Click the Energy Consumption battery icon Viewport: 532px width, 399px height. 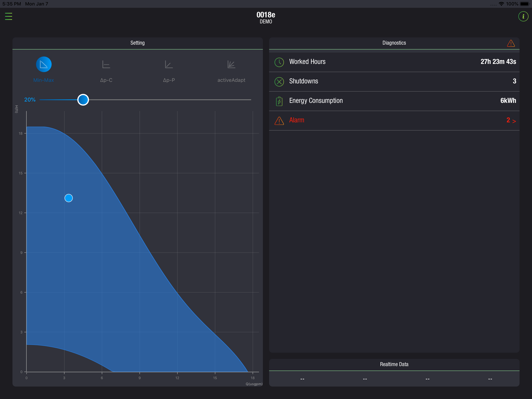[279, 101]
